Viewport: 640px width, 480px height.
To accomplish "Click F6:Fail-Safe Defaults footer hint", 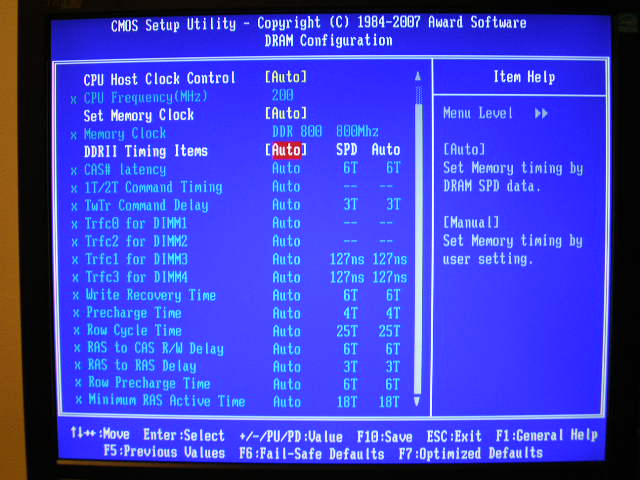I will tap(311, 453).
